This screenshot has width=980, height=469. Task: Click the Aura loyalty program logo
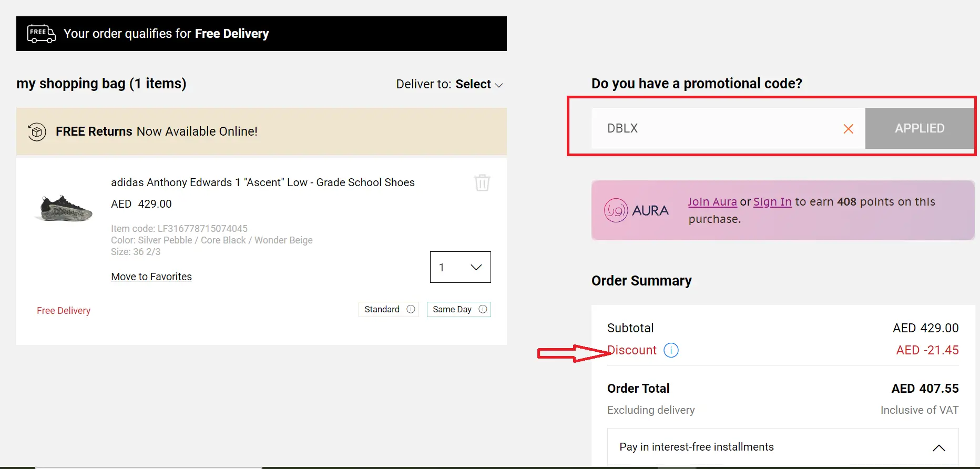click(636, 210)
